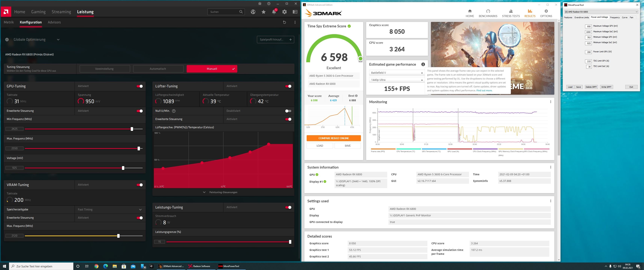The height and width of the screenshot is (270, 644).
Task: Toggle Leistungs-Tuning switch
Action: (288, 207)
